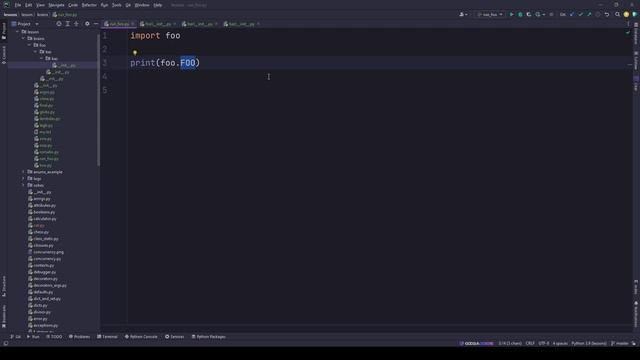The image size is (640, 360).
Task: Open the Git tool window at bottom
Action: (16, 337)
